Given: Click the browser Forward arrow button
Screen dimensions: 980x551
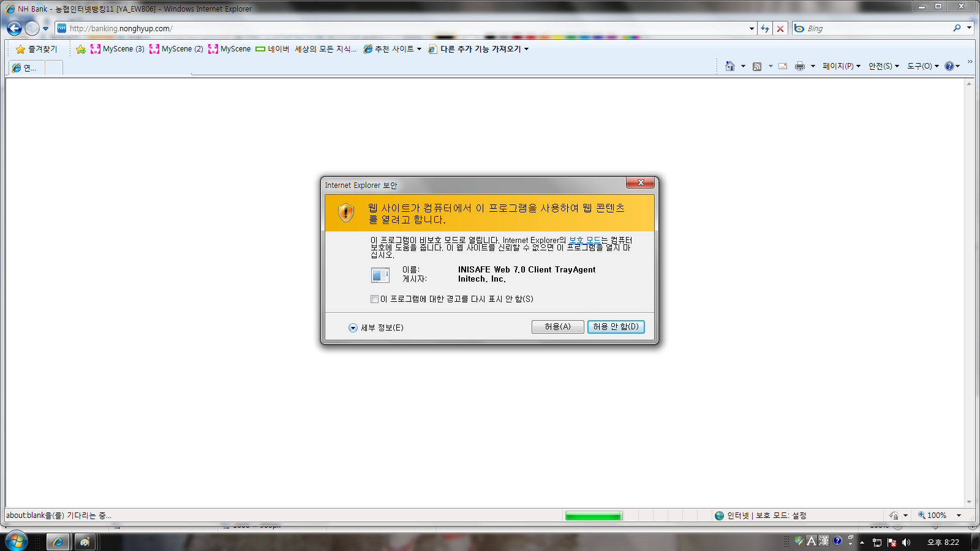Looking at the screenshot, I should 32,28.
